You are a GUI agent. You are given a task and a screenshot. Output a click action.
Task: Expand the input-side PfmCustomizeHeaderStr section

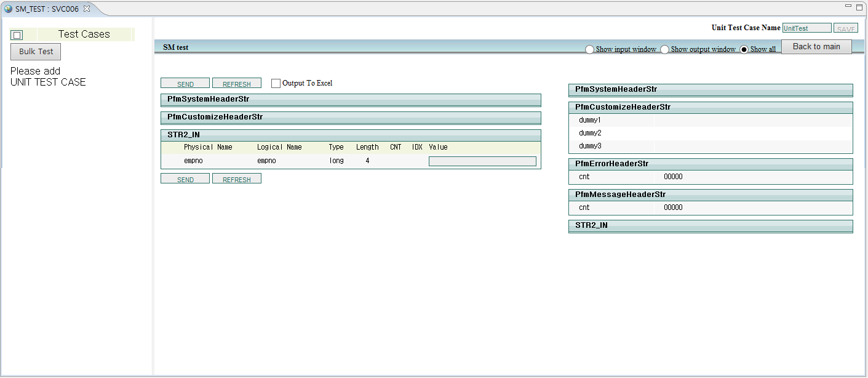[x=351, y=118]
